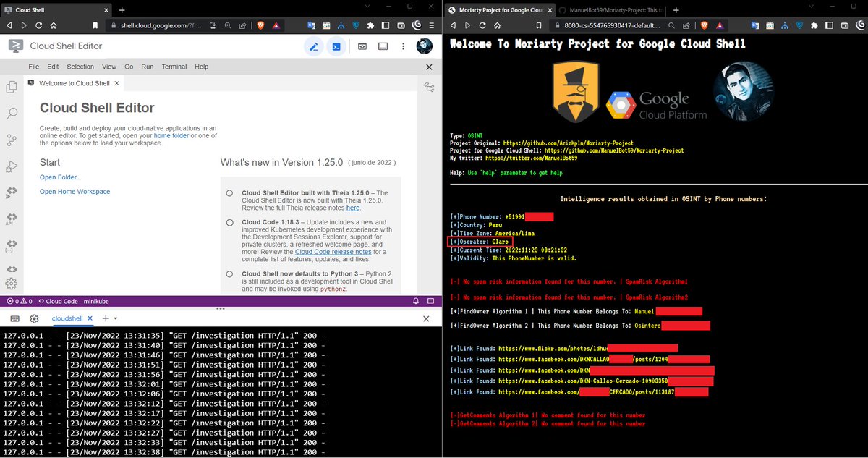This screenshot has width=868, height=458.
Task: Open the Help menu
Action: point(202,67)
